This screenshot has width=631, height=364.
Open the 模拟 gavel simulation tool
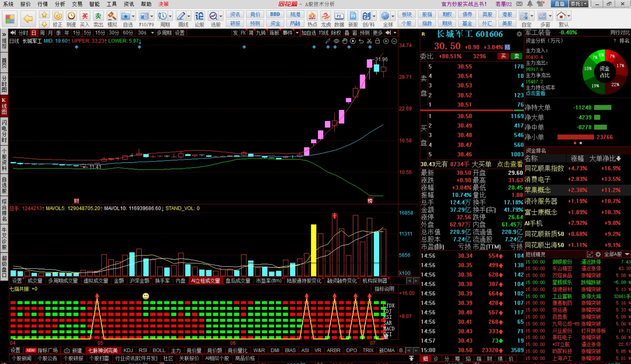(x=112, y=16)
